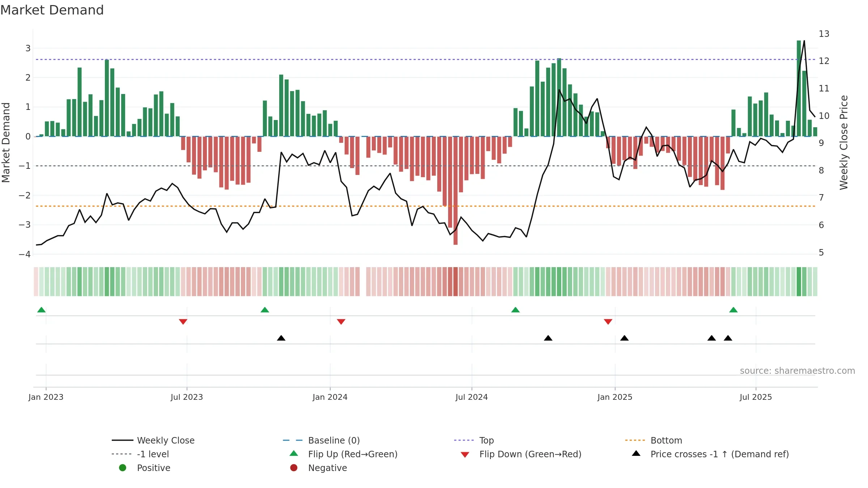The image size is (868, 488).
Task: Click the red Negative legend dot
Action: coord(294,468)
